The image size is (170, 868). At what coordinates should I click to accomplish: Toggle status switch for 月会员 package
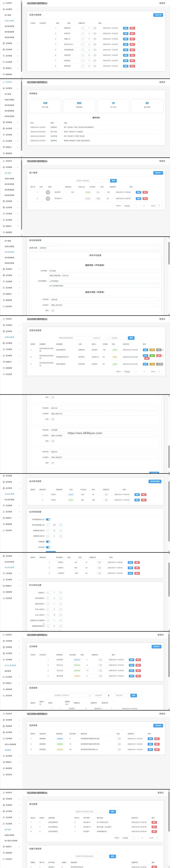click(x=106, y=494)
